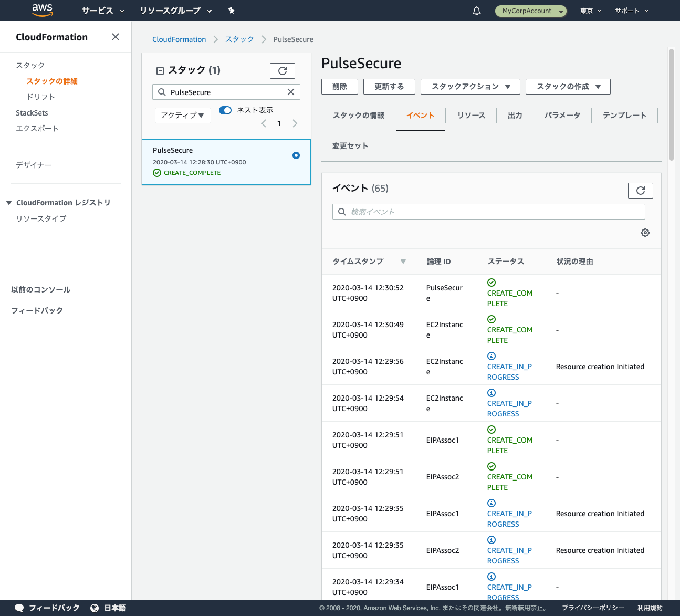
Task: Open the notifications bell
Action: pyautogui.click(x=476, y=11)
